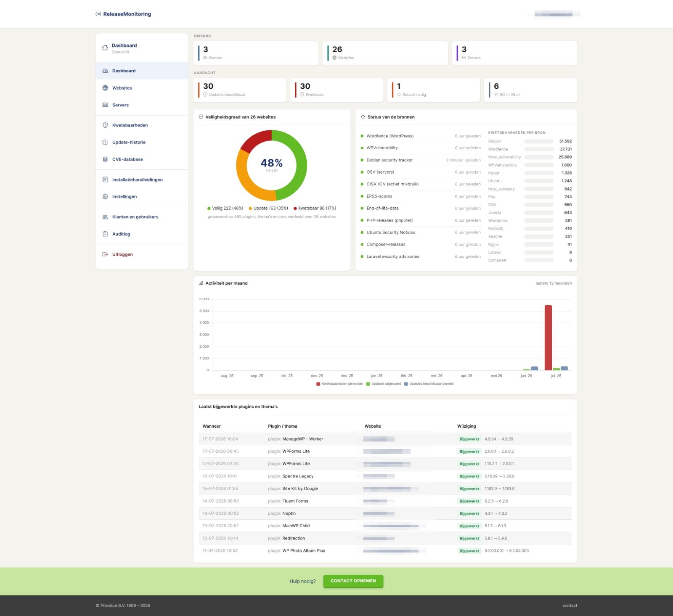Open the Websites menu item

coord(142,88)
